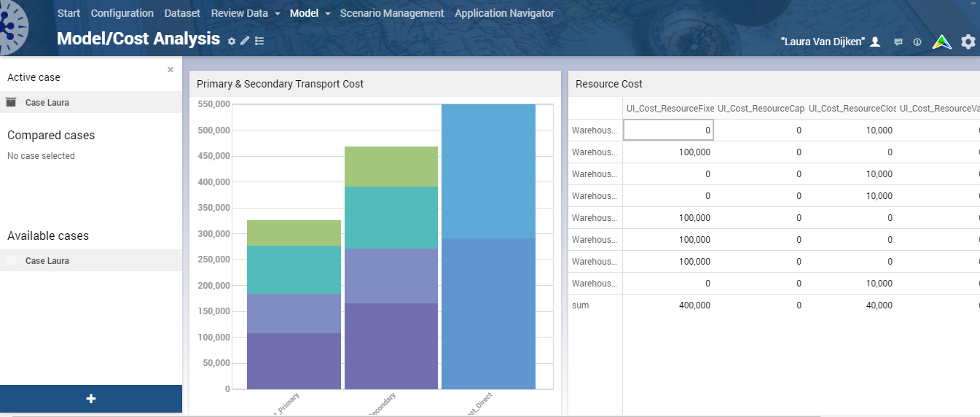Click the purple bottom segment of Secondary bar

pyautogui.click(x=391, y=346)
